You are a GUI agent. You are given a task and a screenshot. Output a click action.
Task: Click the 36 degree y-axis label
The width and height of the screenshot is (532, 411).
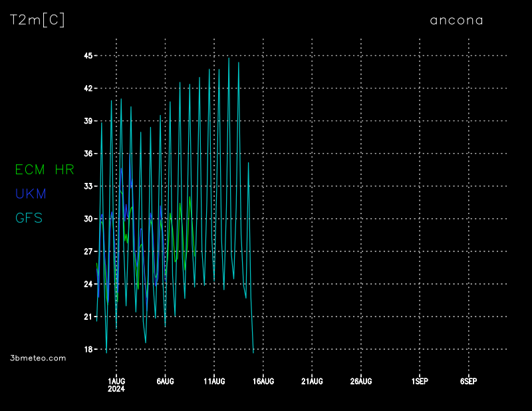point(87,154)
